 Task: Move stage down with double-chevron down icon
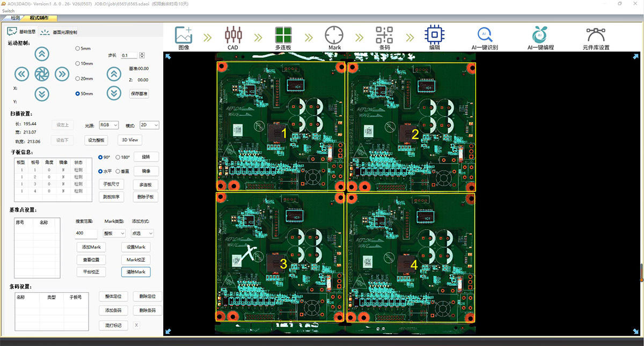click(x=42, y=94)
